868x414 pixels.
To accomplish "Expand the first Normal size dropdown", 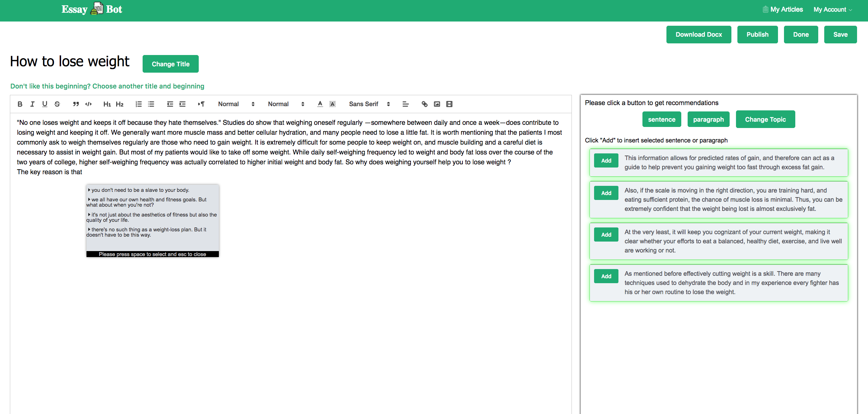I will (x=236, y=104).
